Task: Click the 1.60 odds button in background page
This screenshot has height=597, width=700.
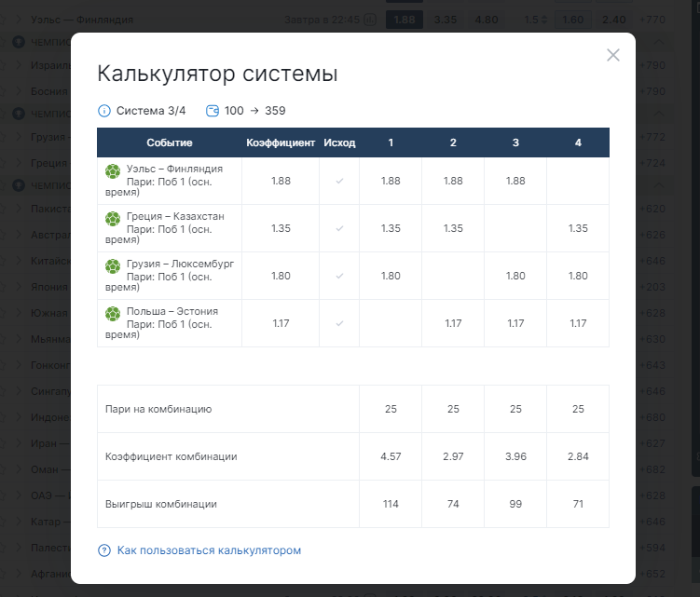Action: tap(572, 20)
